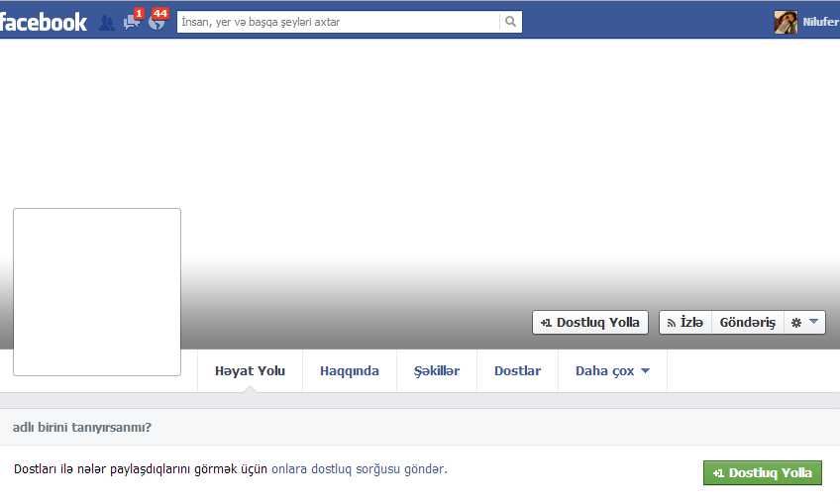Open the Nilufer profile name link
This screenshot has height=504, width=840.
(x=820, y=22)
